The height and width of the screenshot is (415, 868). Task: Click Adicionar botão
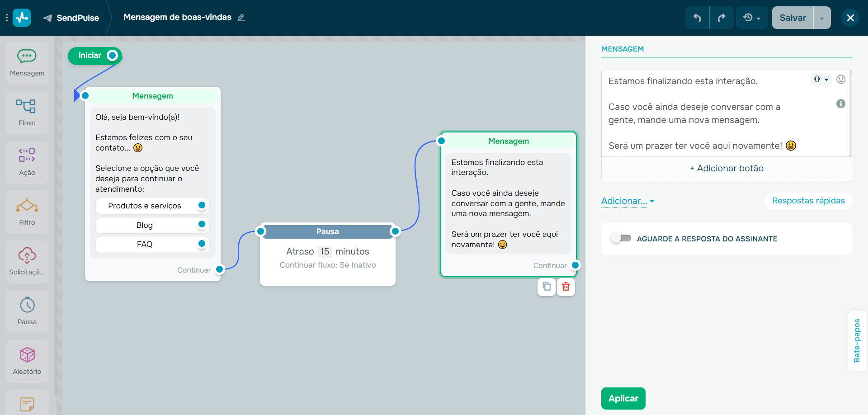726,168
